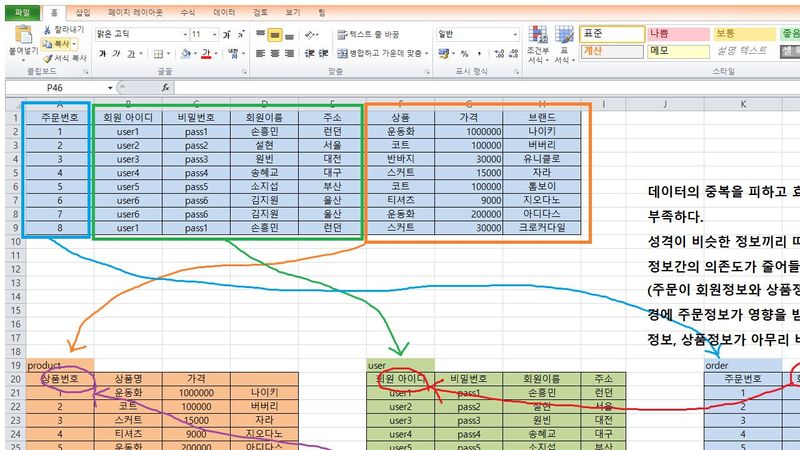
Task: Click the Paste (붙여넣기) clipboard icon
Action: [x=23, y=35]
